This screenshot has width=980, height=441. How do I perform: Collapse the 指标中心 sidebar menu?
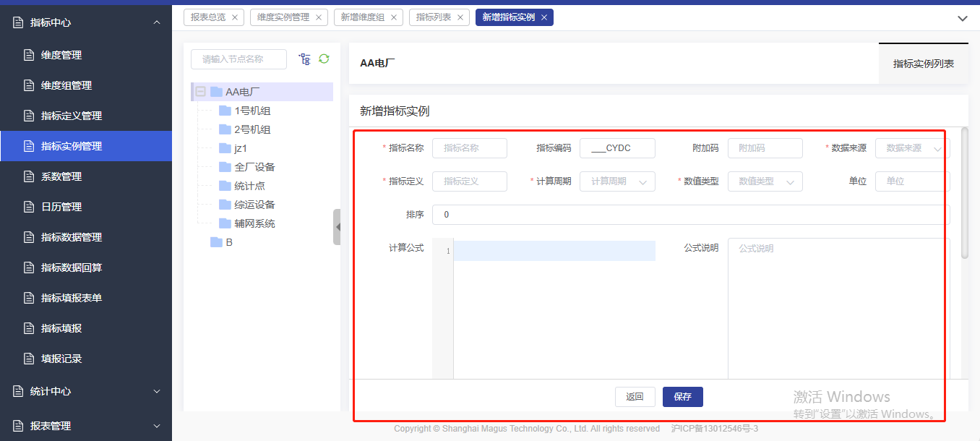coord(85,22)
